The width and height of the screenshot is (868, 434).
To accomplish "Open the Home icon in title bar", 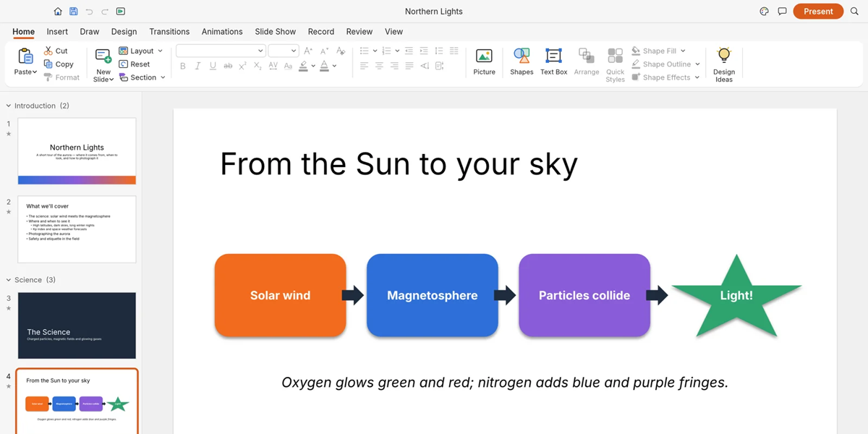I will pos(58,12).
